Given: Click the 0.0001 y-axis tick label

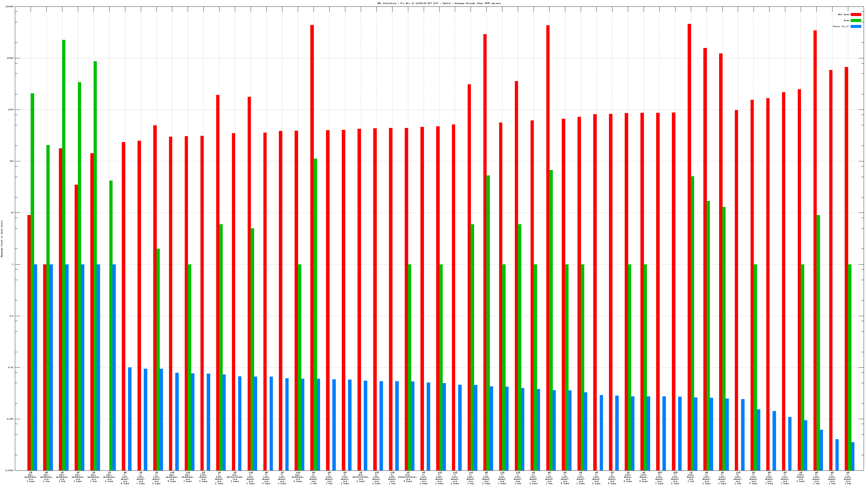Looking at the screenshot, I should point(10,470).
